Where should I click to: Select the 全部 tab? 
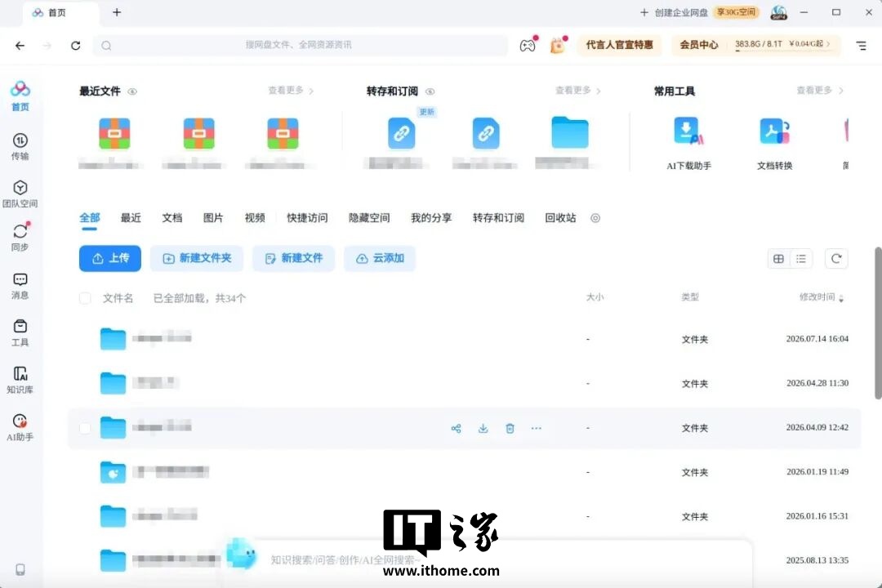click(x=90, y=218)
